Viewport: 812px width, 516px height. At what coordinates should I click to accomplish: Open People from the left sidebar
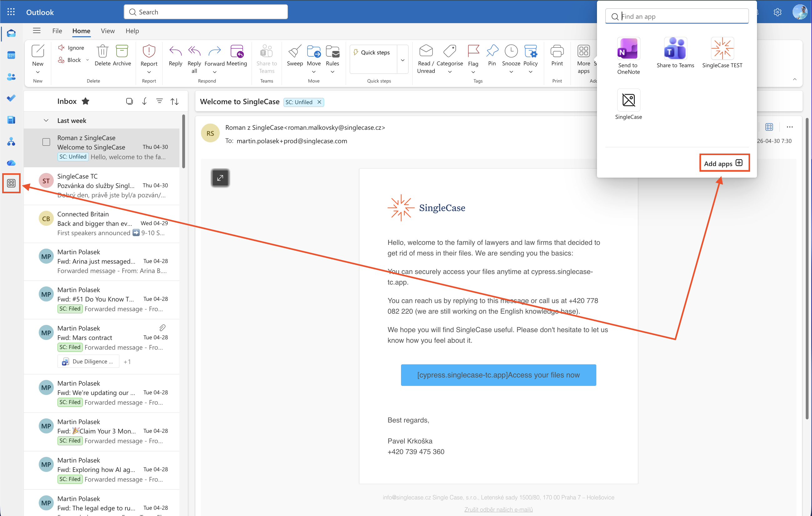click(x=11, y=77)
